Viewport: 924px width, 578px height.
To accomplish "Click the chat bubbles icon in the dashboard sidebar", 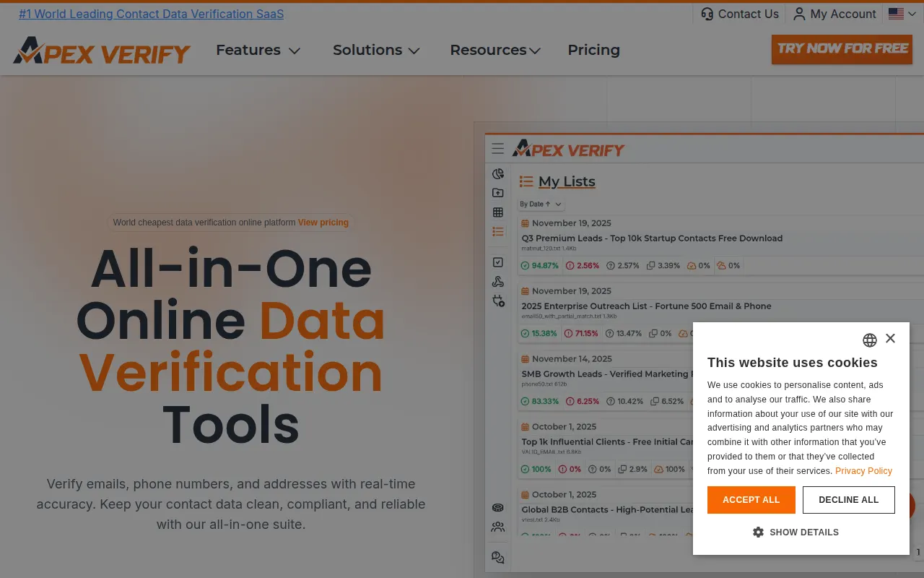I will 498,558.
